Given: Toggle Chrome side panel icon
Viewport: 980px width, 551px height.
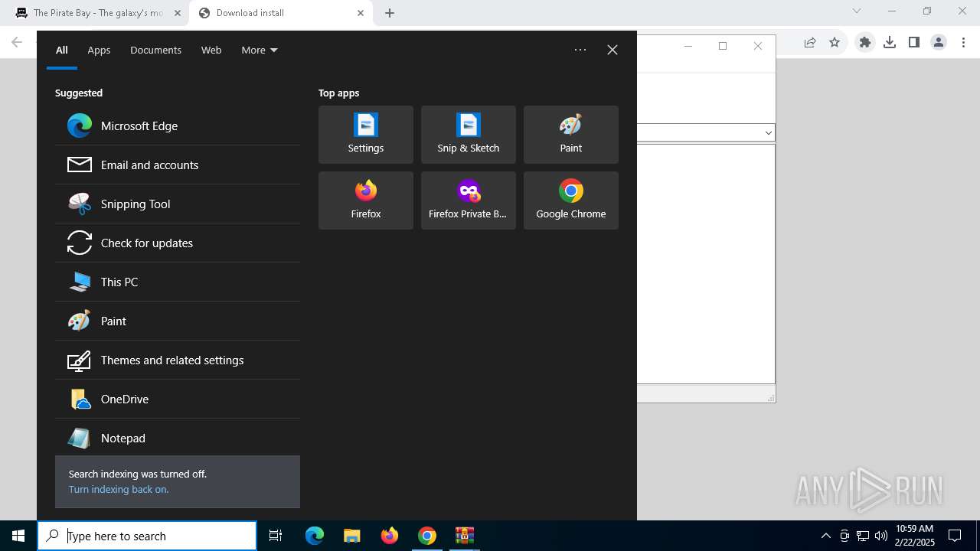Looking at the screenshot, I should pos(914,43).
